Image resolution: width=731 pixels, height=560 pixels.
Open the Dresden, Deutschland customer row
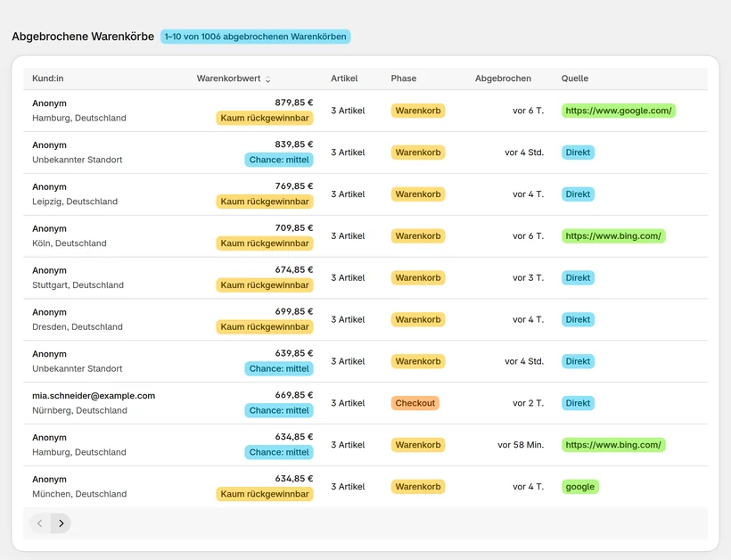pyautogui.click(x=365, y=319)
